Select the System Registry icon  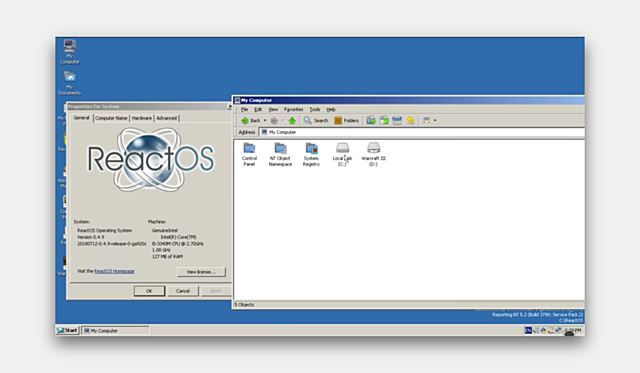click(x=311, y=154)
